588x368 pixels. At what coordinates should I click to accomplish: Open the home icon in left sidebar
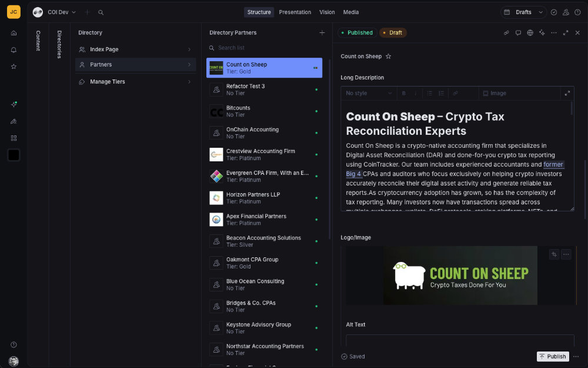click(14, 33)
